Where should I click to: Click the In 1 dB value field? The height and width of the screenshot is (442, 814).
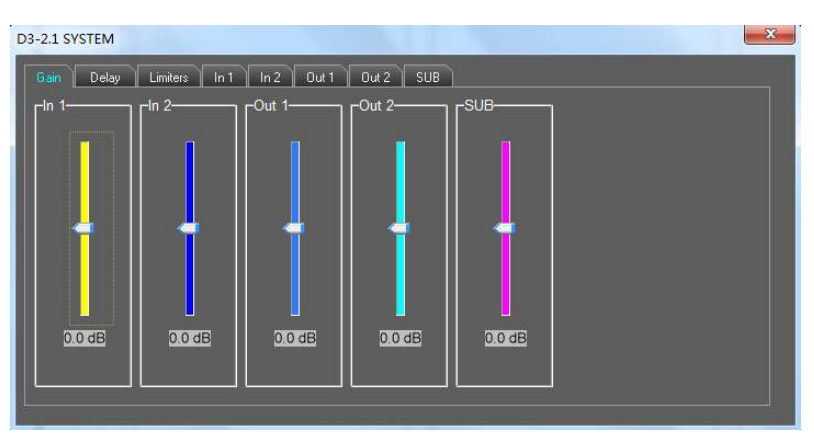84,338
